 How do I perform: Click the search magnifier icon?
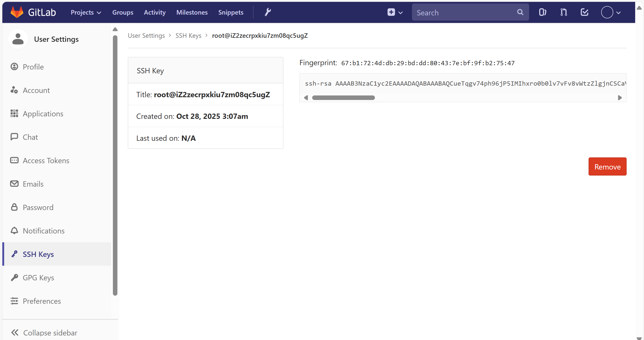(x=520, y=12)
